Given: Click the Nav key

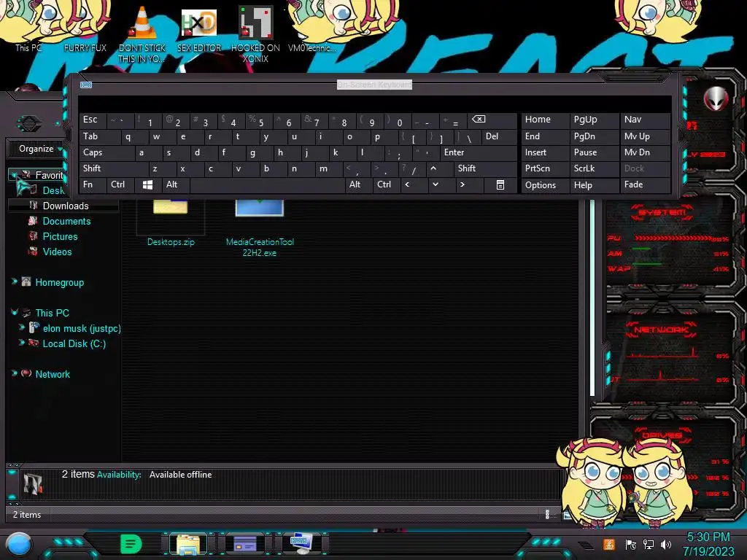Looking at the screenshot, I should [645, 120].
